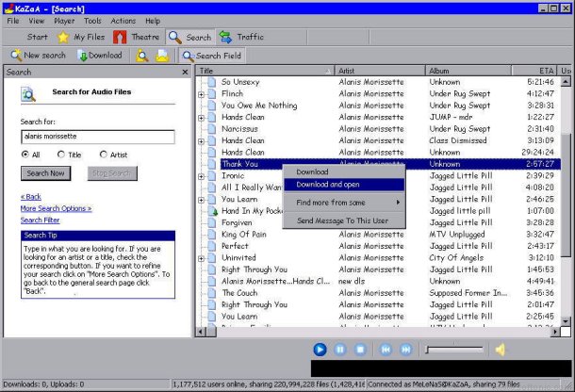Click the Stop playback button
The width and height of the screenshot is (575, 392).
(x=360, y=350)
